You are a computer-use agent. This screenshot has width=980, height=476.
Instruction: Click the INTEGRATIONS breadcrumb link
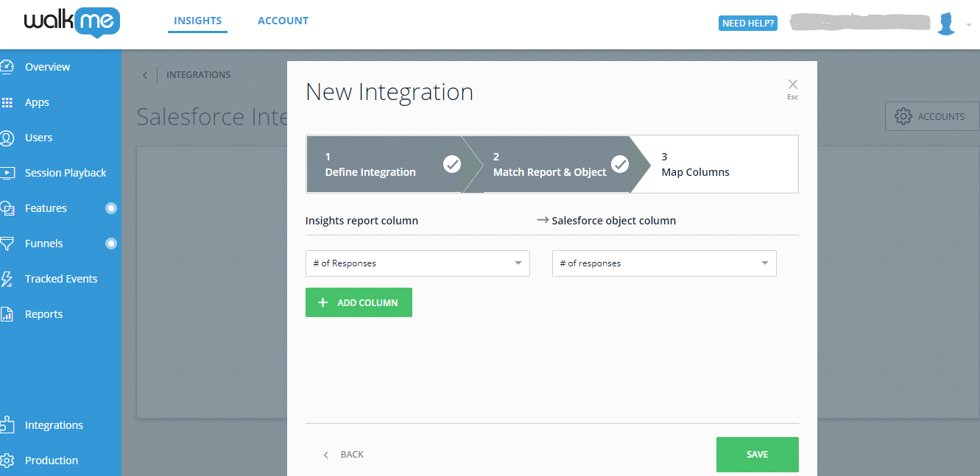[198, 75]
